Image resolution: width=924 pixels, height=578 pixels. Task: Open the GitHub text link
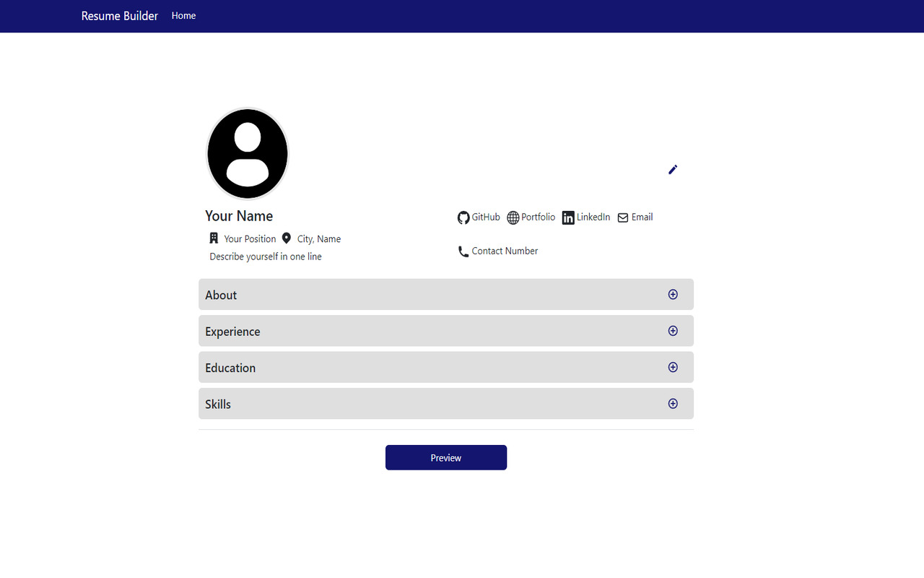(486, 217)
